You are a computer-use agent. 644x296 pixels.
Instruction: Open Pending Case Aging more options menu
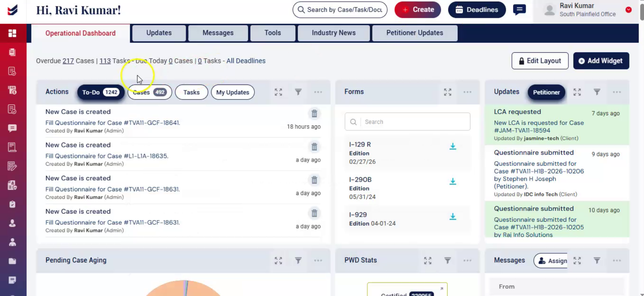pyautogui.click(x=318, y=261)
